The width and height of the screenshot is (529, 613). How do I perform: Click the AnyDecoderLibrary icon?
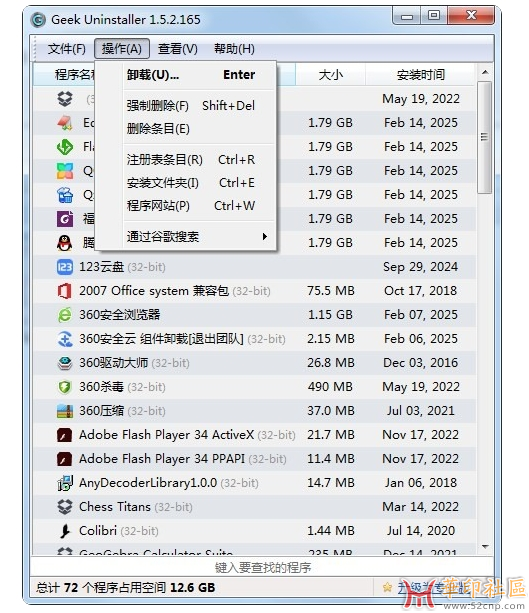coord(65,483)
